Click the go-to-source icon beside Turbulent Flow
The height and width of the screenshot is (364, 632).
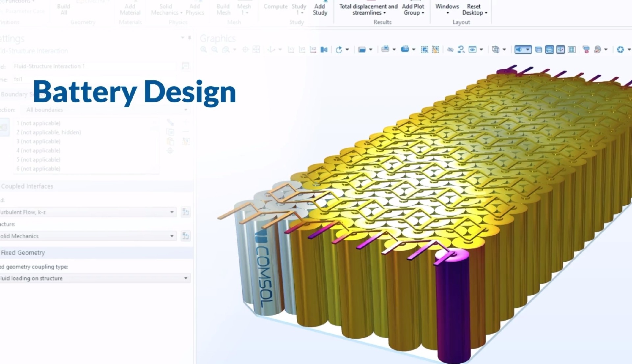(185, 212)
